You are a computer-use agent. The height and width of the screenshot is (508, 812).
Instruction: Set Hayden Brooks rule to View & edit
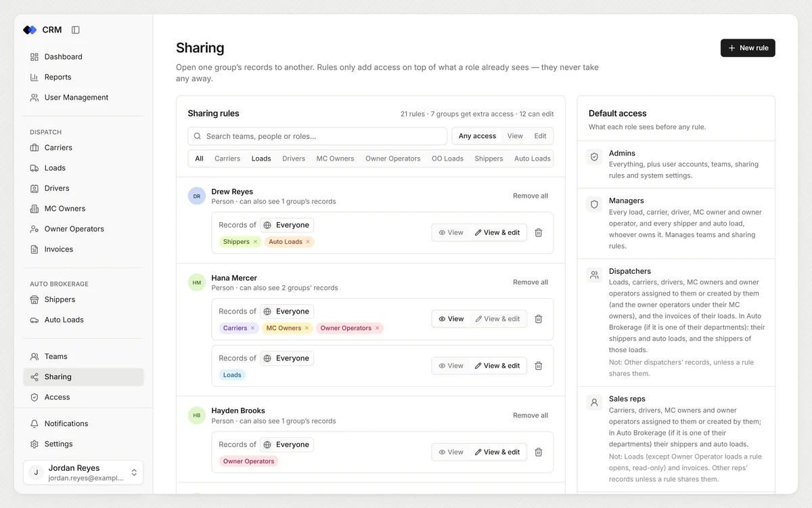click(x=497, y=452)
